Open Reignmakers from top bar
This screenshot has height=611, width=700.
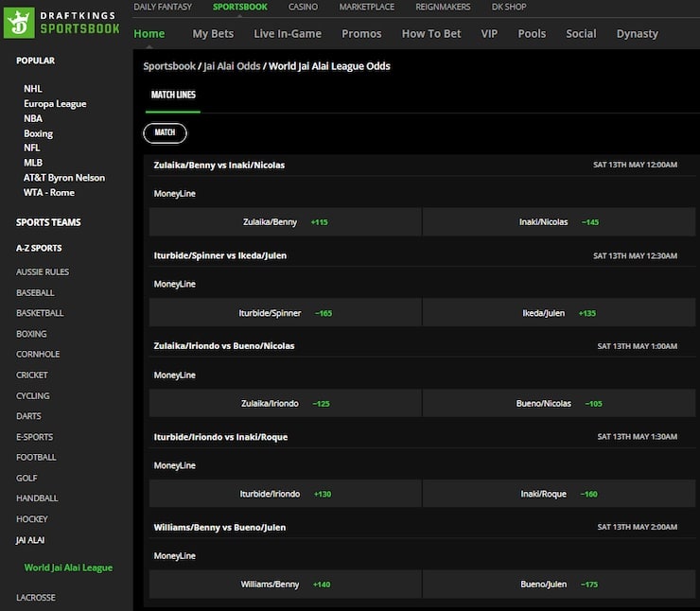point(443,8)
